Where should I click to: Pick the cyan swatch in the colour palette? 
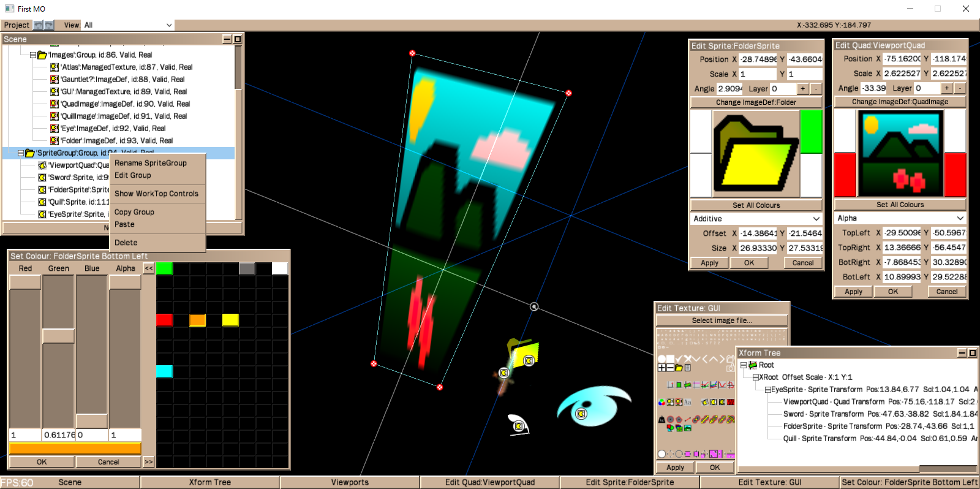click(x=164, y=371)
